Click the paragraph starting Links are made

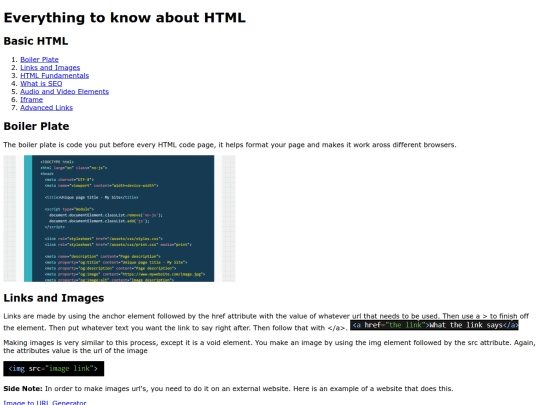[x=266, y=322]
